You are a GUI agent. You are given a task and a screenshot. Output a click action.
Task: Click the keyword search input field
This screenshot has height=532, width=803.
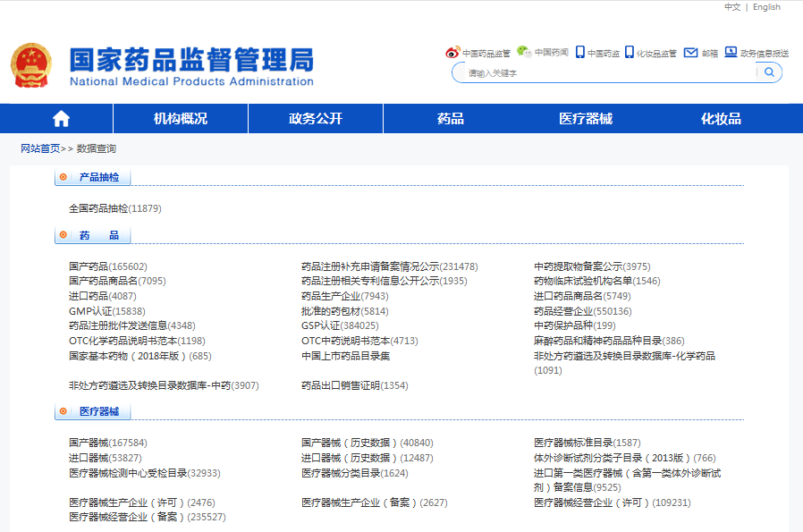point(608,73)
